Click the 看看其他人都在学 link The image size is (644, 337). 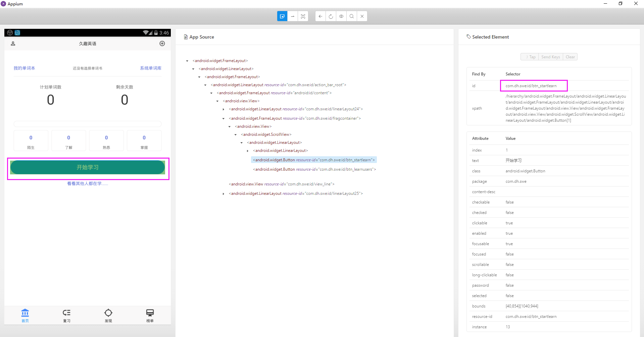coord(87,183)
